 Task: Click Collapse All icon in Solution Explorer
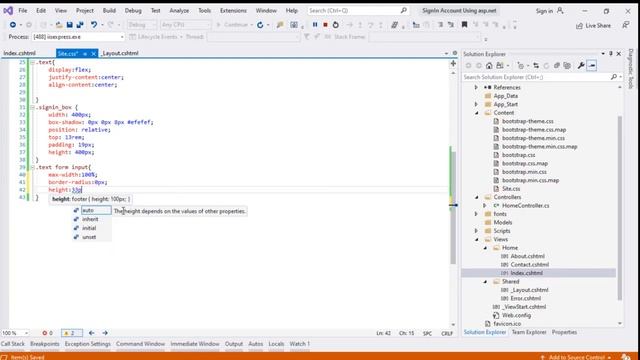(x=557, y=65)
